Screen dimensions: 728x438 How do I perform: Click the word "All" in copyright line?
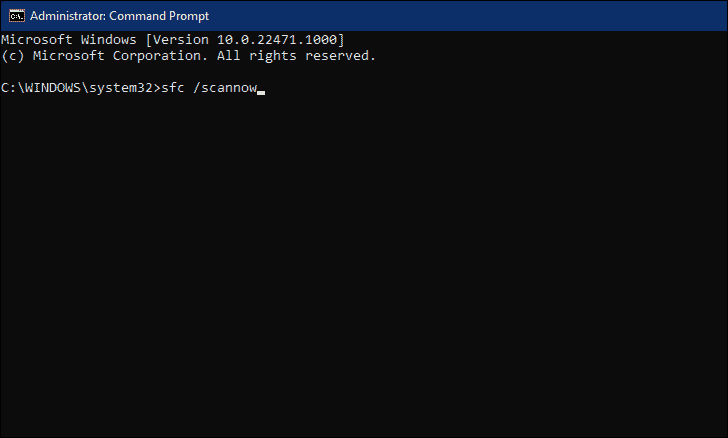(228, 56)
